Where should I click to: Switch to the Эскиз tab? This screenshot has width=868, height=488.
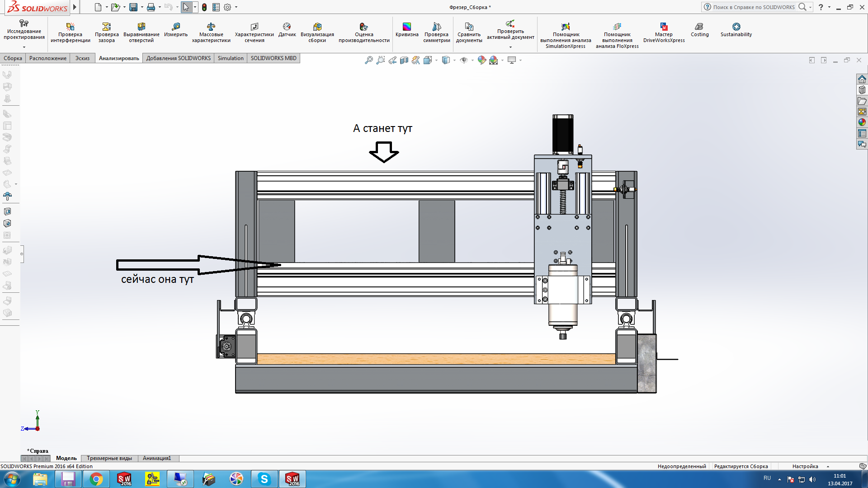pos(82,58)
